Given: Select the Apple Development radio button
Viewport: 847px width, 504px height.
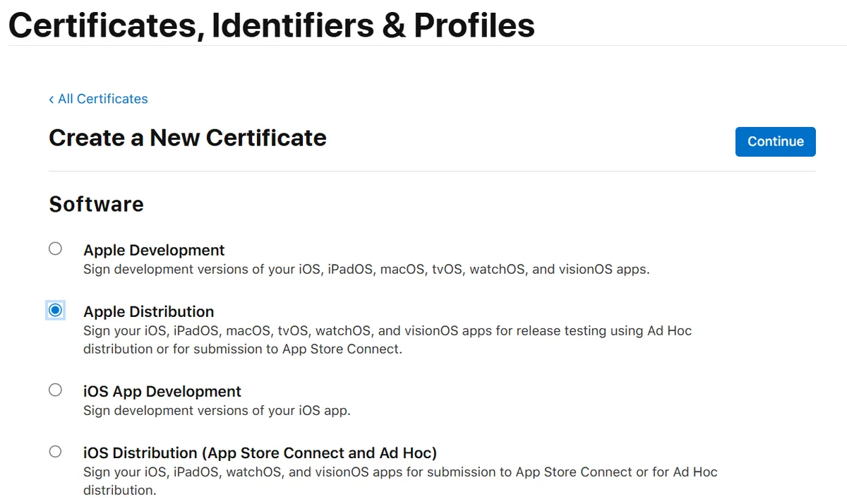Looking at the screenshot, I should [55, 248].
